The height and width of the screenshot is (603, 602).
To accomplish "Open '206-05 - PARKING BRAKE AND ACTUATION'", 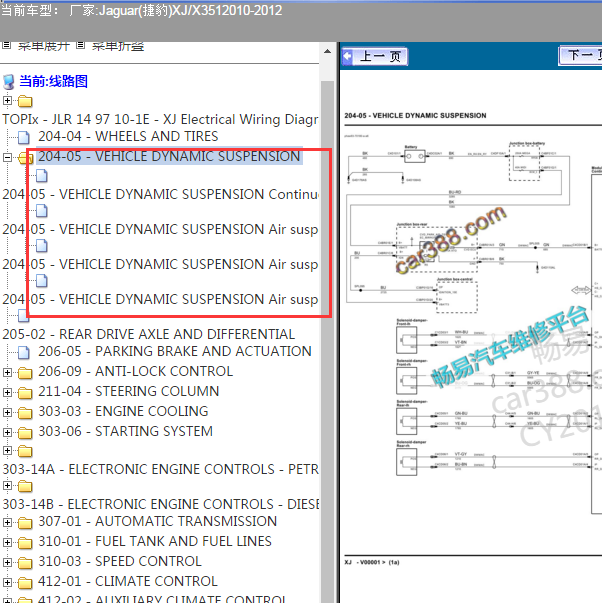I will [x=175, y=351].
